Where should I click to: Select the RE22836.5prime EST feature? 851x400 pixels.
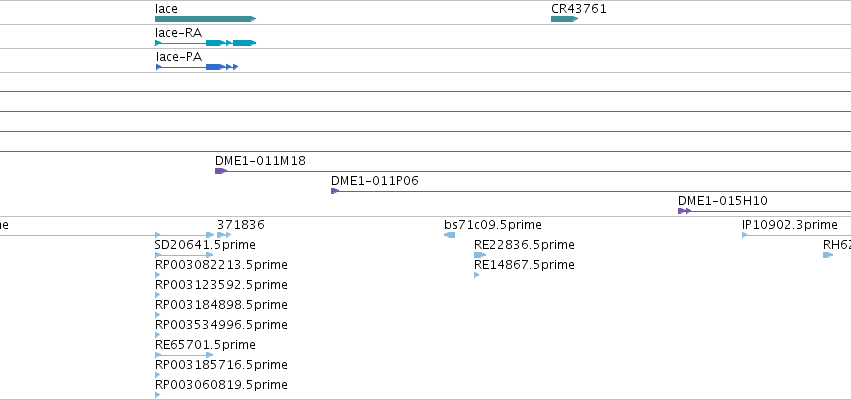(x=480, y=255)
